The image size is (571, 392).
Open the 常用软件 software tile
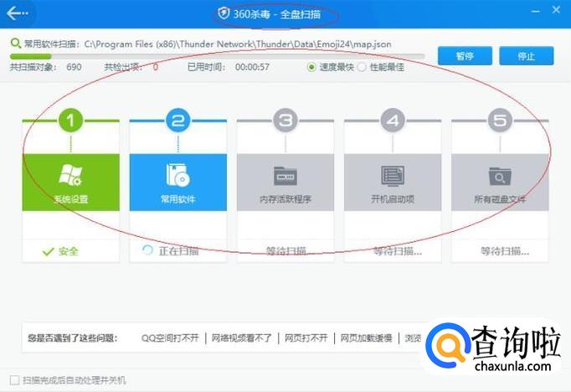(178, 182)
